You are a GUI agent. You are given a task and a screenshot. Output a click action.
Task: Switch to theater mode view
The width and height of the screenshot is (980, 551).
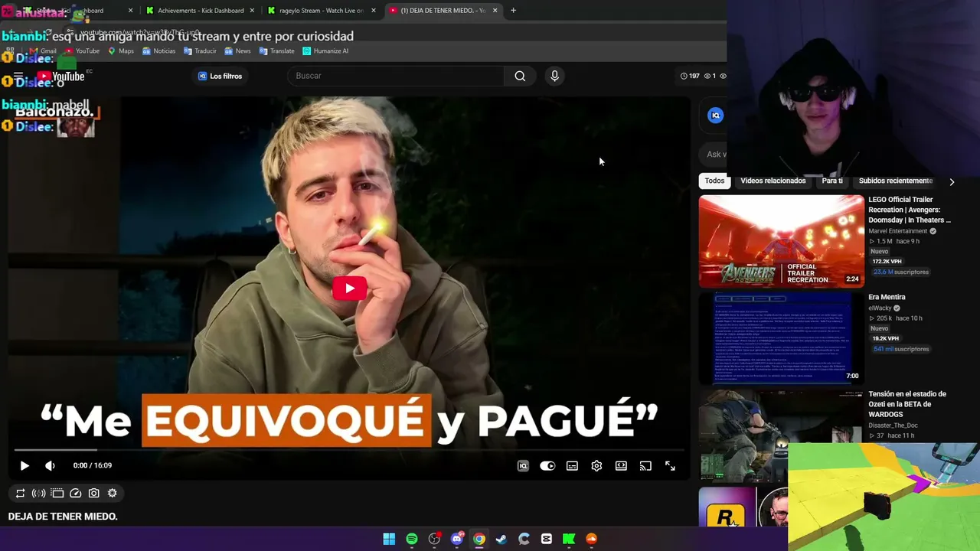621,465
